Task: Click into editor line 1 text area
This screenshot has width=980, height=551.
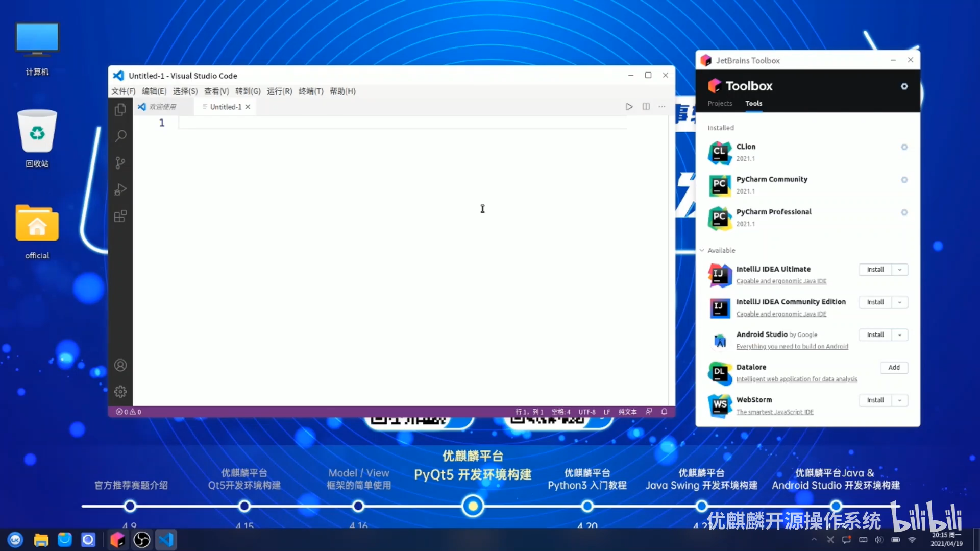Action: pyautogui.click(x=402, y=123)
